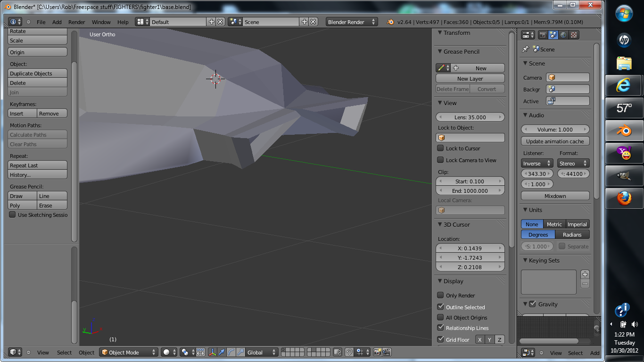The width and height of the screenshot is (644, 362).
Task: Collapse the 3D Cursor panel
Action: click(x=439, y=224)
